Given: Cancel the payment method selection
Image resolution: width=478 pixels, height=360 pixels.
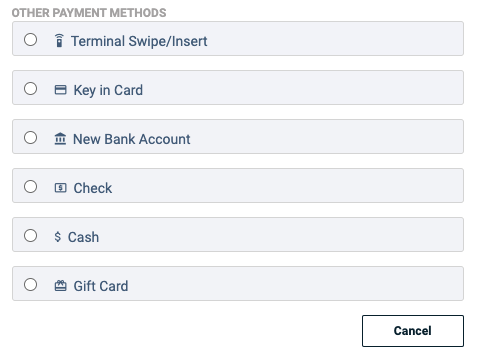Looking at the screenshot, I should coord(413,331).
